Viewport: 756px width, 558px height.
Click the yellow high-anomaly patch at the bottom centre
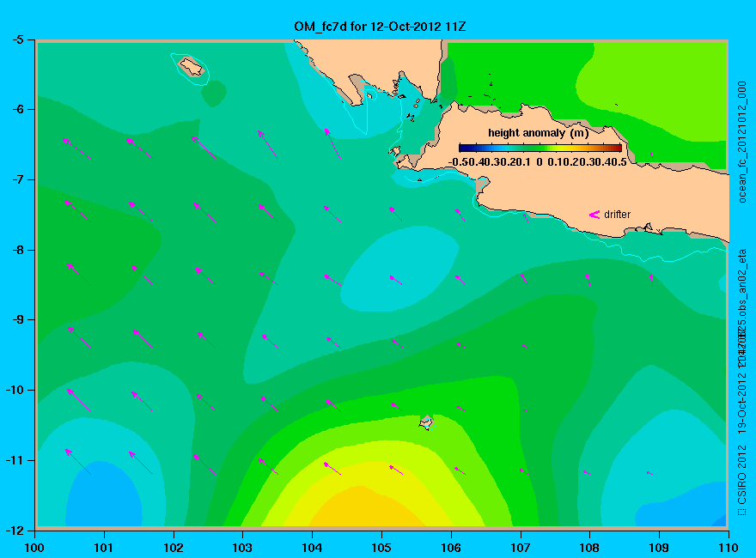coord(367,506)
